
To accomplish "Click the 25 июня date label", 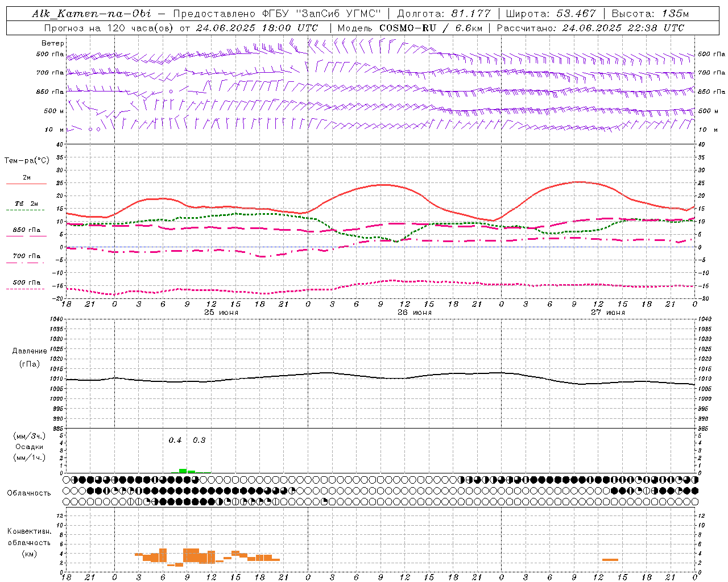I will pos(221,313).
